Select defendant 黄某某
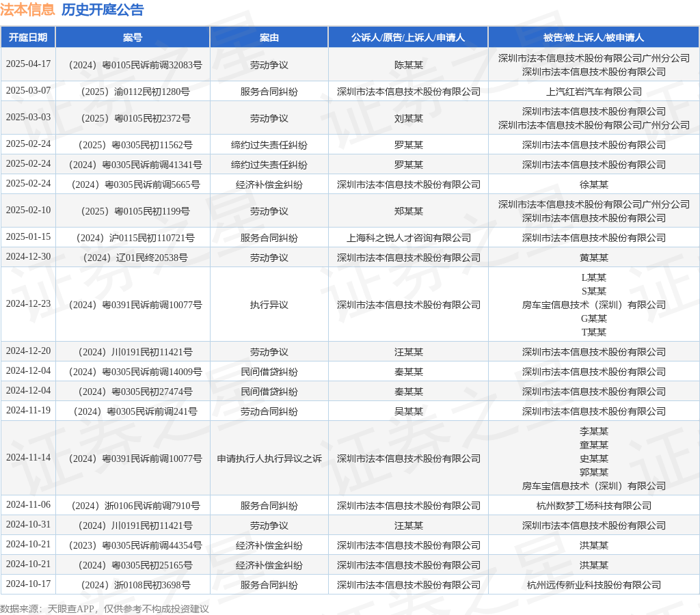The height and width of the screenshot is (615, 700). click(x=594, y=258)
